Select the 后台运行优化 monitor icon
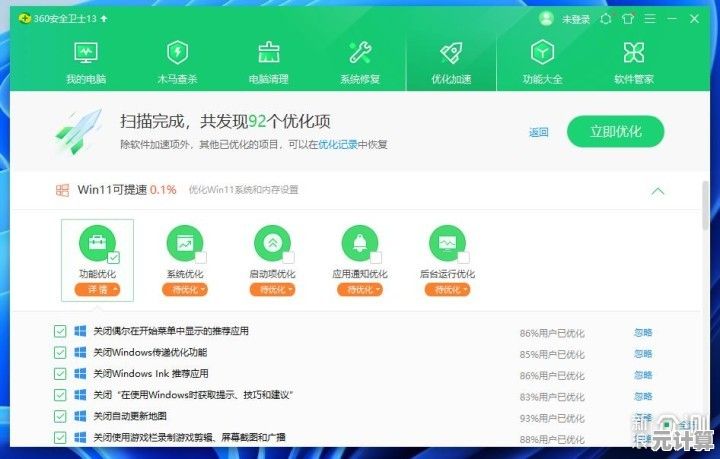Viewport: 720px width, 459px height. click(x=447, y=243)
